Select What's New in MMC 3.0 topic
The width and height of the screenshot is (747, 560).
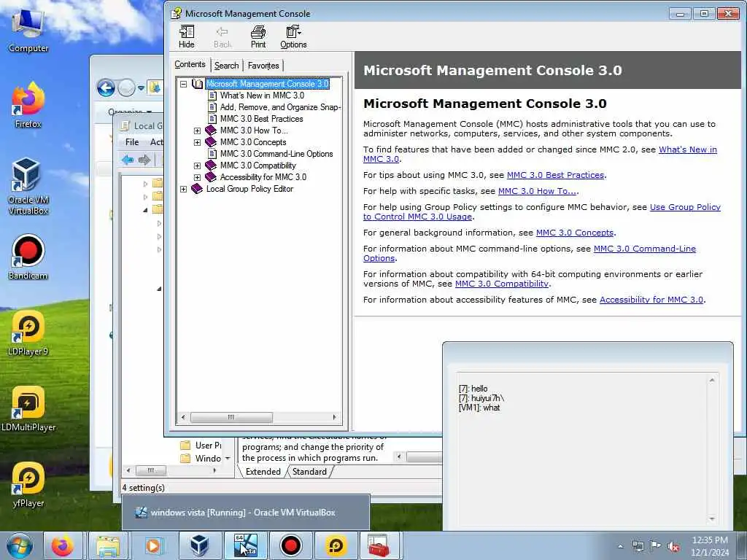[x=262, y=96]
